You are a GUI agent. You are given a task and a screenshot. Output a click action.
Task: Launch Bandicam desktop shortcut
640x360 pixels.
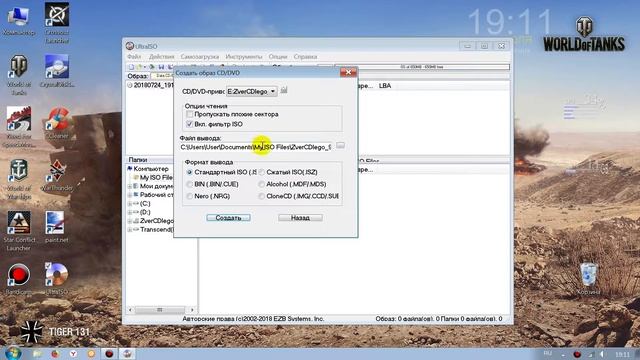pos(18,279)
